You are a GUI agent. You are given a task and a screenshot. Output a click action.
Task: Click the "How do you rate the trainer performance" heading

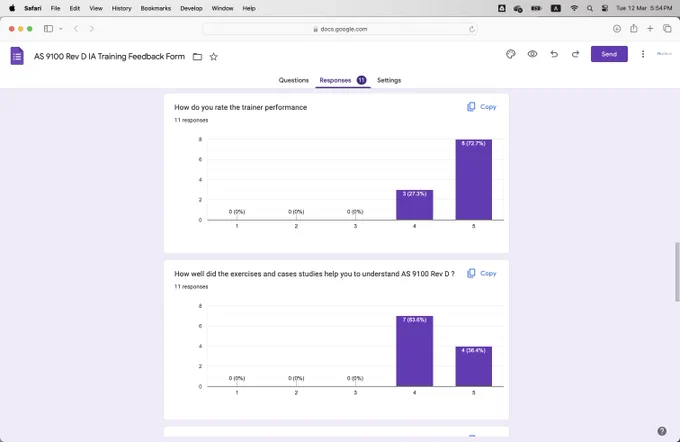(x=241, y=107)
